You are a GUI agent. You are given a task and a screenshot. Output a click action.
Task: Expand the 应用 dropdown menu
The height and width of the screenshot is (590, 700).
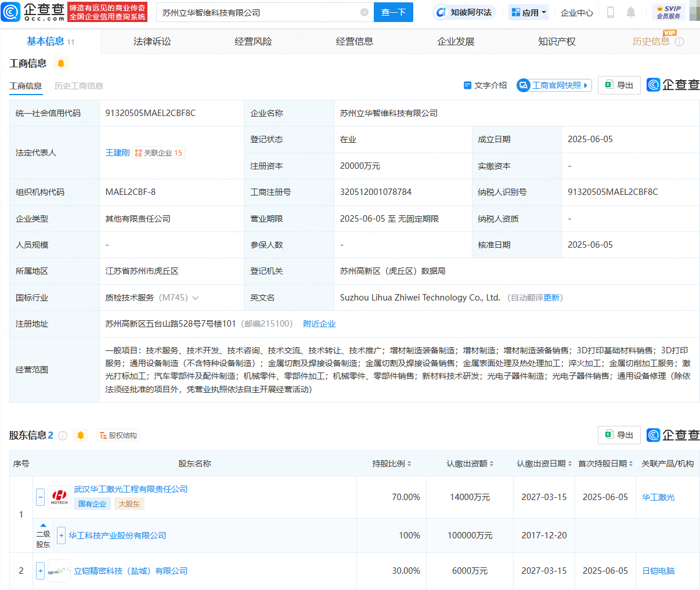529,12
